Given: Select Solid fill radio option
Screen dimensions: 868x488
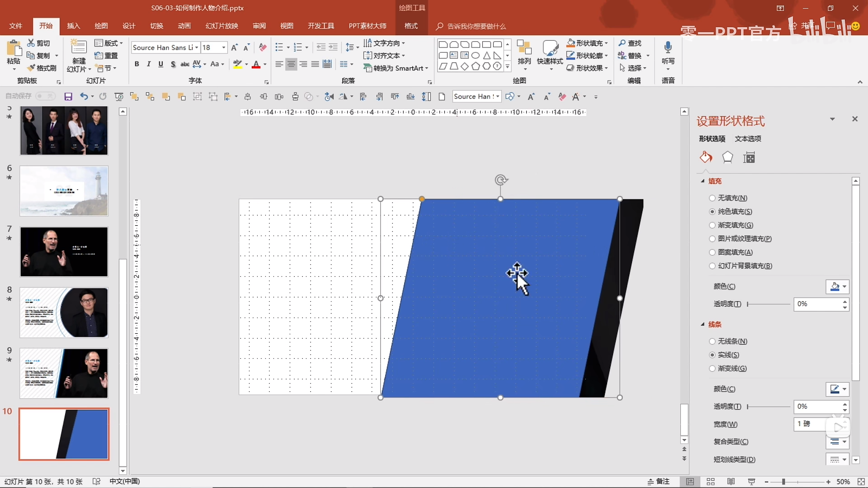Looking at the screenshot, I should pos(712,212).
